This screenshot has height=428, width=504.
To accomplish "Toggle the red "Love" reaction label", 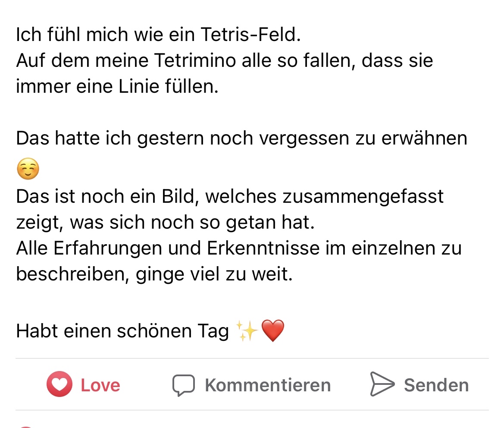I will click(100, 385).
